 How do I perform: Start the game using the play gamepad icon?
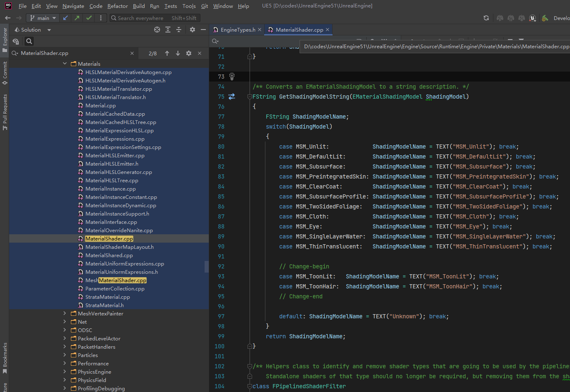pyautogui.click(x=500, y=18)
